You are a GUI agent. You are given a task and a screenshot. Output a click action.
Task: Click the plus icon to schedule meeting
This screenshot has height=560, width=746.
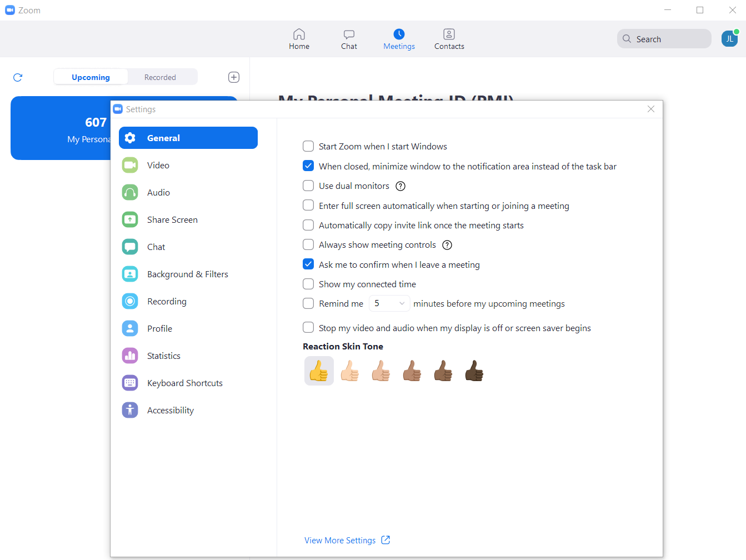pyautogui.click(x=234, y=77)
